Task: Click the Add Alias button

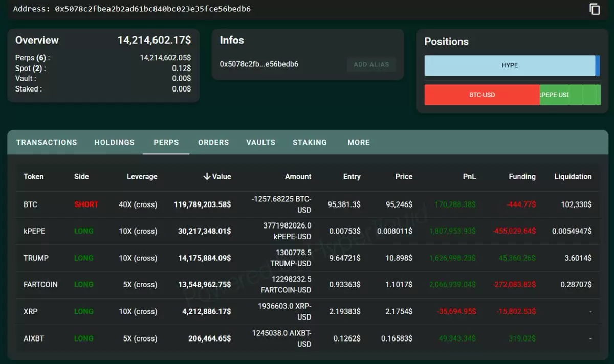Action: tap(371, 64)
